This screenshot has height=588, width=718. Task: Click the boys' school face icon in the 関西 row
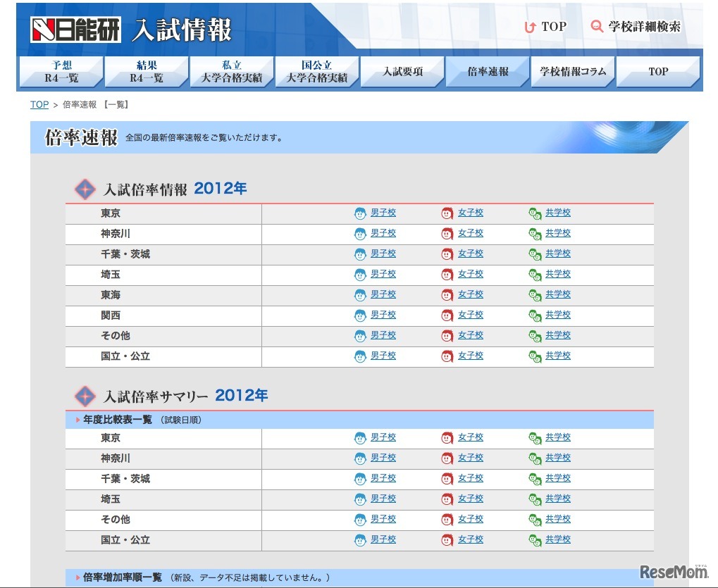click(360, 315)
